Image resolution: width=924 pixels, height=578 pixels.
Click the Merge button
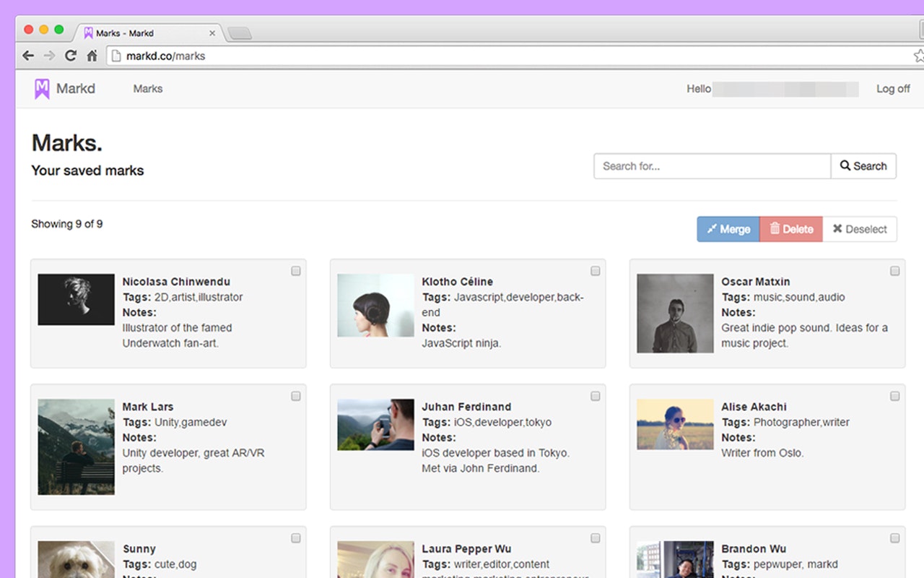point(728,229)
